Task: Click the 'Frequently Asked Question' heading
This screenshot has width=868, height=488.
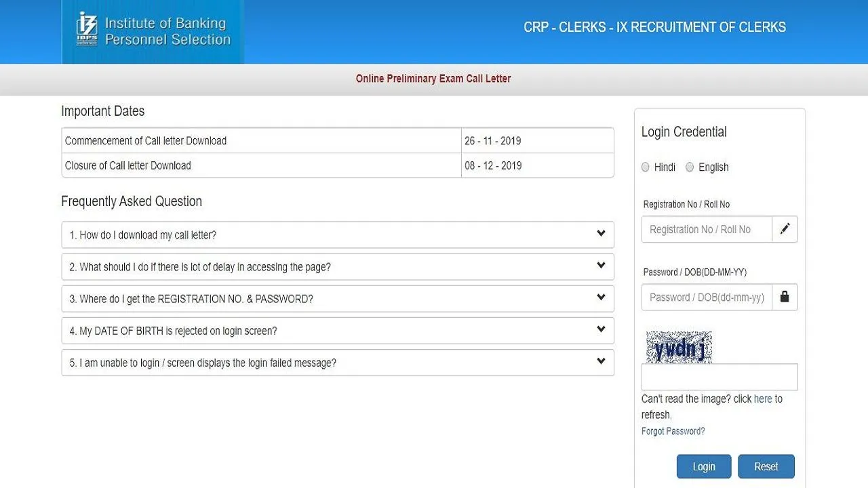Action: click(132, 201)
